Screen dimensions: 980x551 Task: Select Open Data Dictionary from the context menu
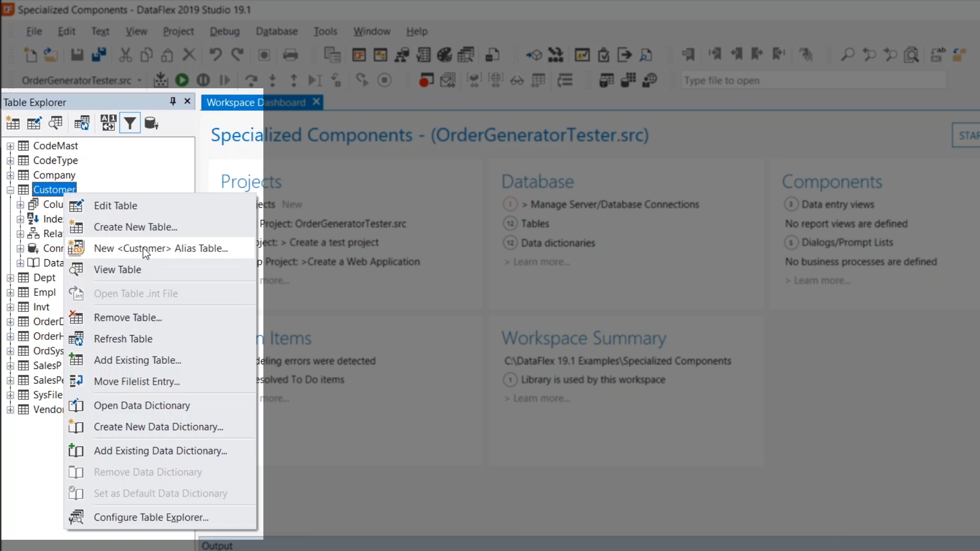pos(142,406)
